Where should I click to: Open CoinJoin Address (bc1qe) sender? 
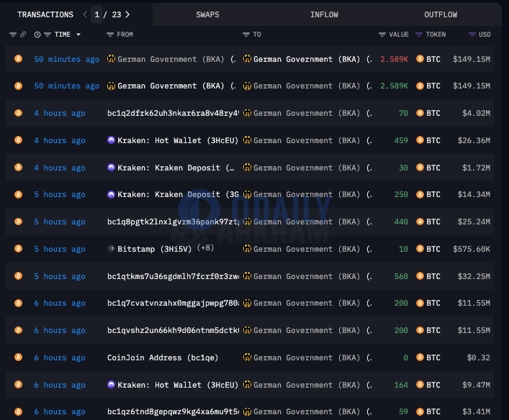[x=163, y=357]
